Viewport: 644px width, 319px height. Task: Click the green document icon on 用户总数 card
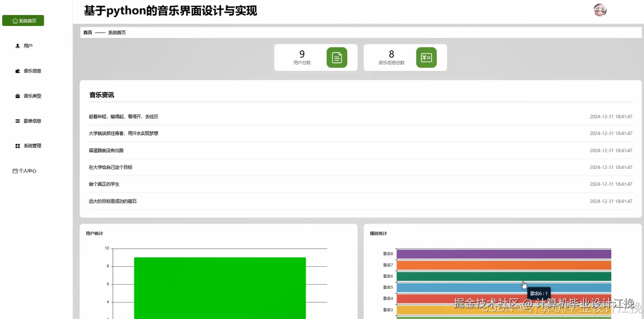click(x=337, y=57)
